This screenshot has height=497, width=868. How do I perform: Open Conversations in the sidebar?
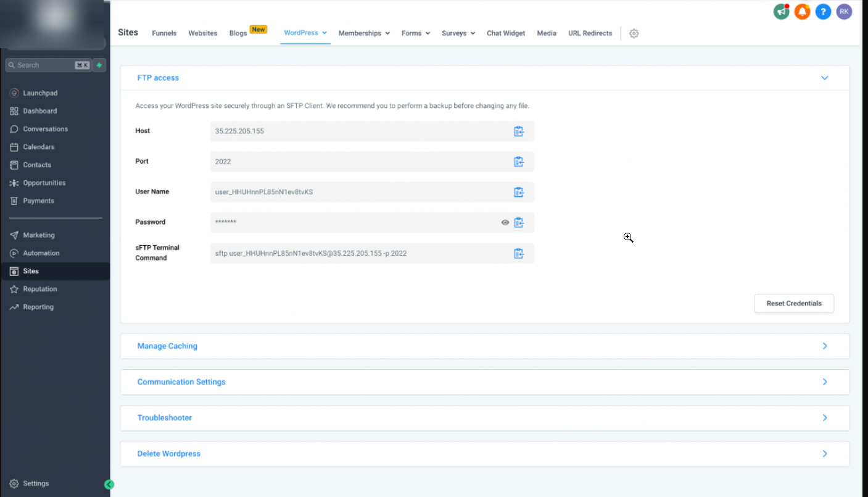(x=45, y=129)
